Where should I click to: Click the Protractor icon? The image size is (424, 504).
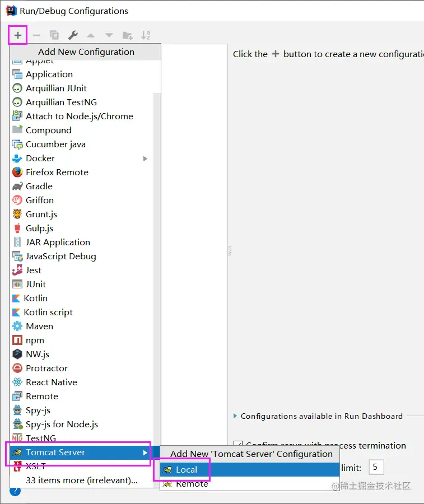point(17,368)
